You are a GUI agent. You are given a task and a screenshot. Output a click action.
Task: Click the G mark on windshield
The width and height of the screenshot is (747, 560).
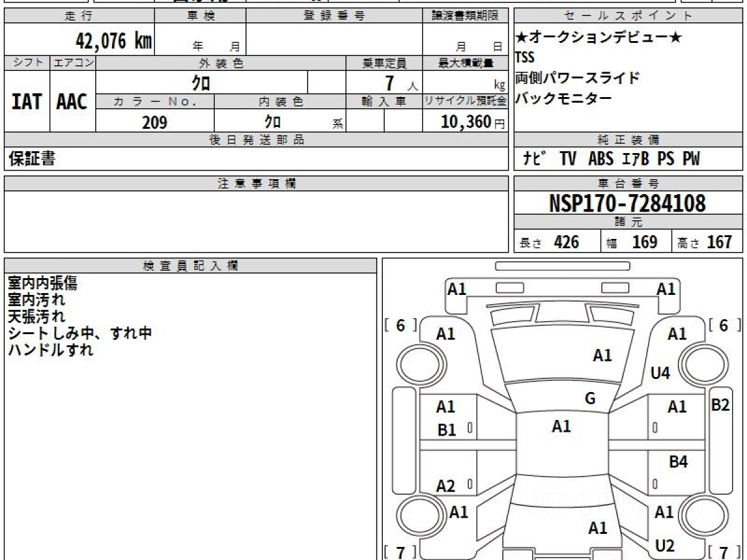pos(590,399)
